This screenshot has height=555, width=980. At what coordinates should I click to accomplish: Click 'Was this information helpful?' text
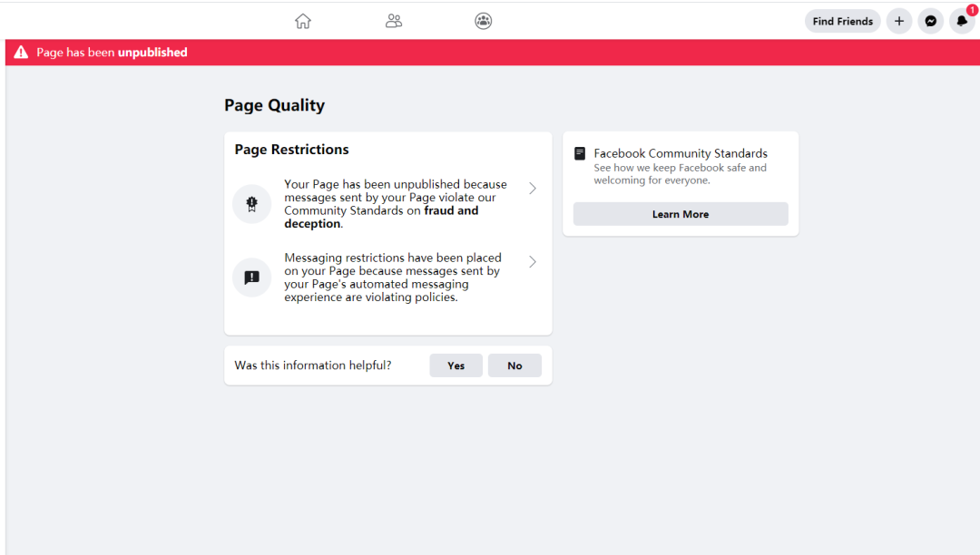[x=313, y=365]
